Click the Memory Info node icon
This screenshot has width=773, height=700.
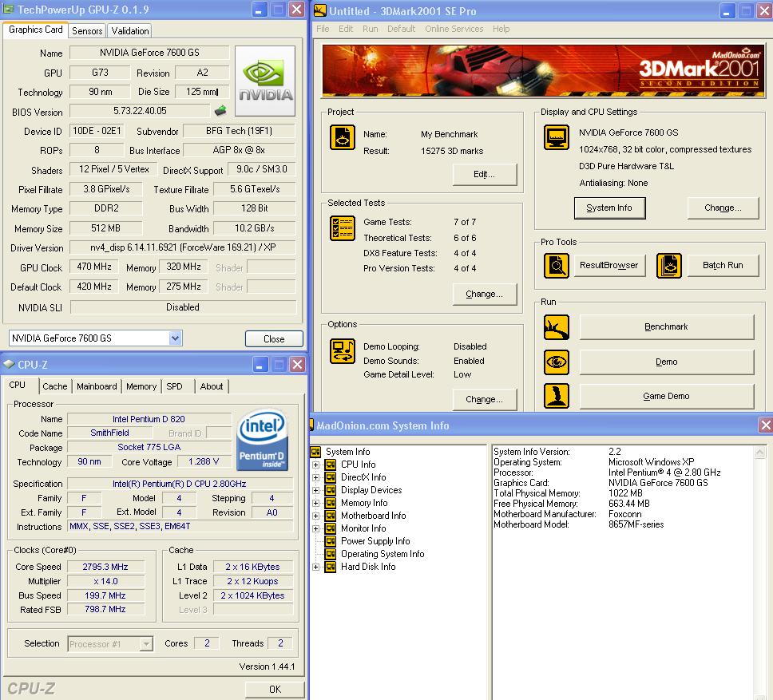331,503
